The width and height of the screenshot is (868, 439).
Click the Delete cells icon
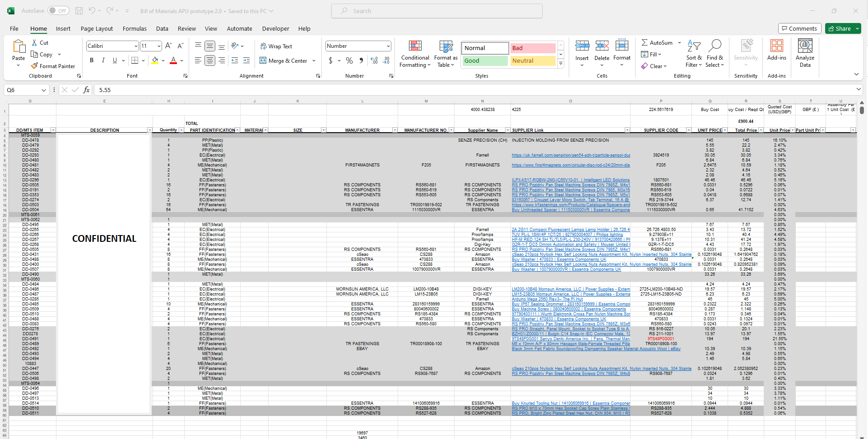click(602, 46)
